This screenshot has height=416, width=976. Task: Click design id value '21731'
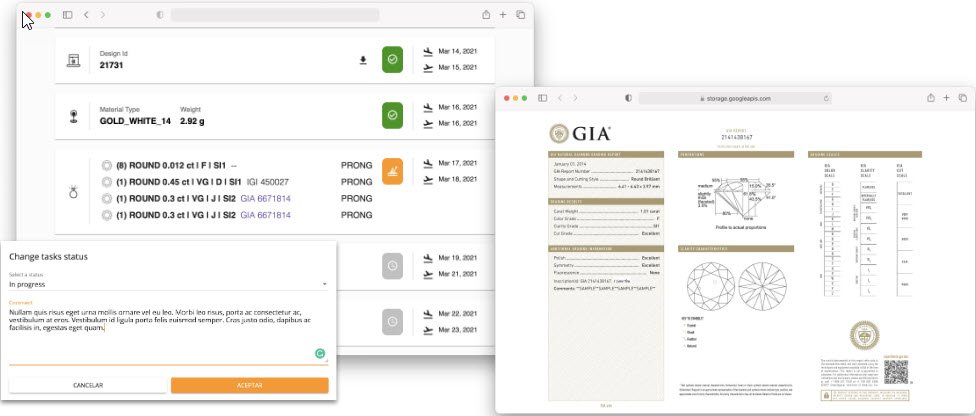tap(111, 65)
